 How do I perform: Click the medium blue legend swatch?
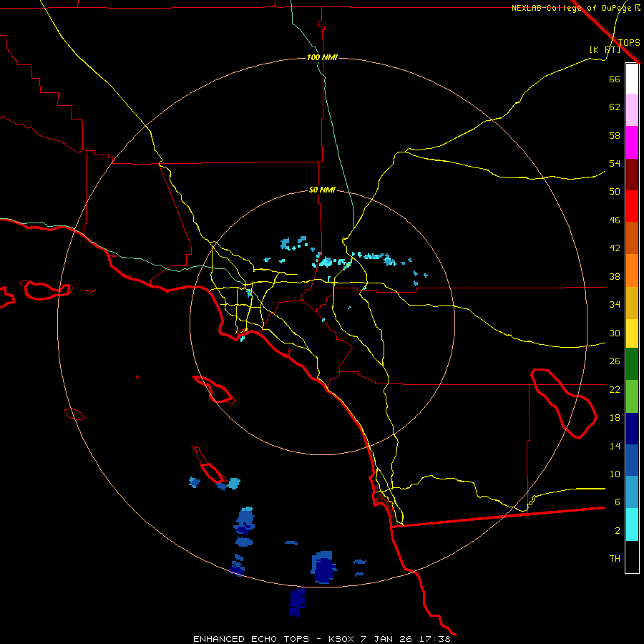[632, 460]
